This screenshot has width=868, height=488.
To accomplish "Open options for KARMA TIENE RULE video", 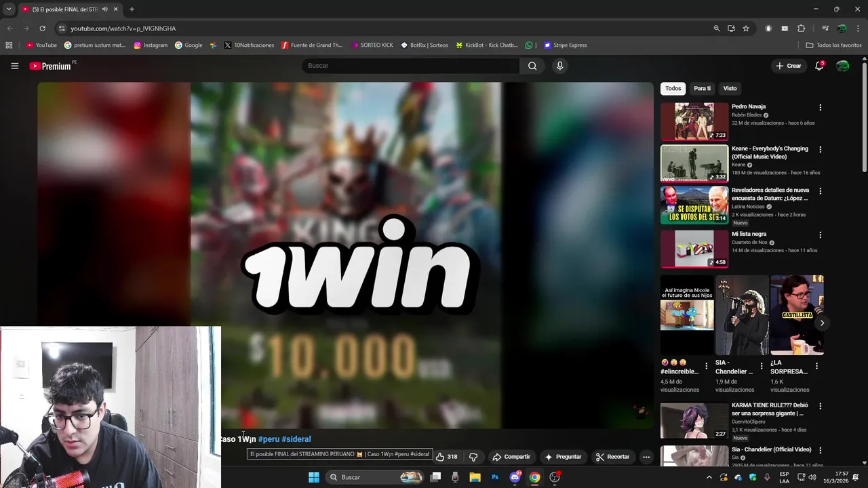I will (x=820, y=407).
